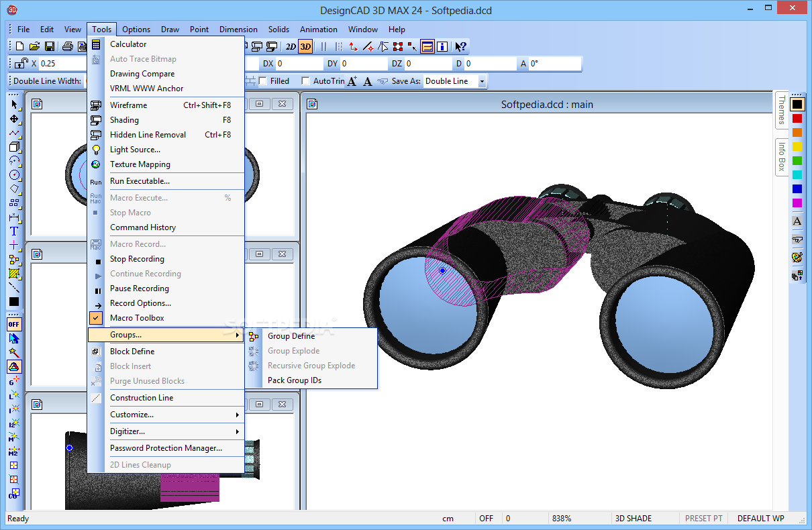
Task: Click DEFAULT WP in status bar
Action: pos(760,519)
